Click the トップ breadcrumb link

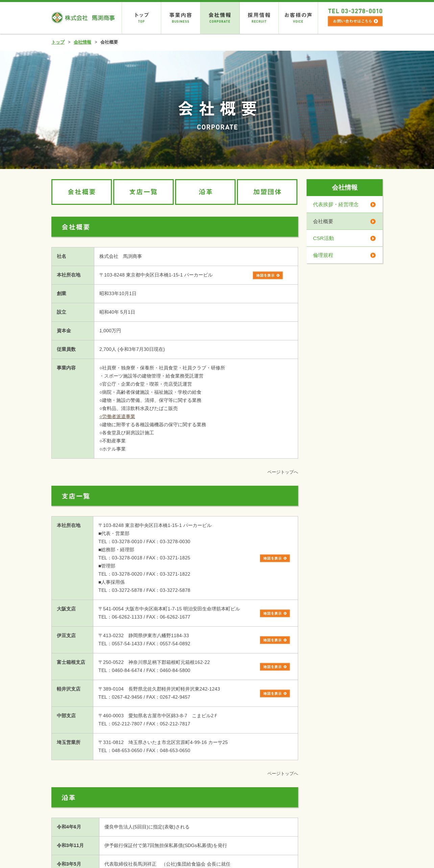point(58,42)
